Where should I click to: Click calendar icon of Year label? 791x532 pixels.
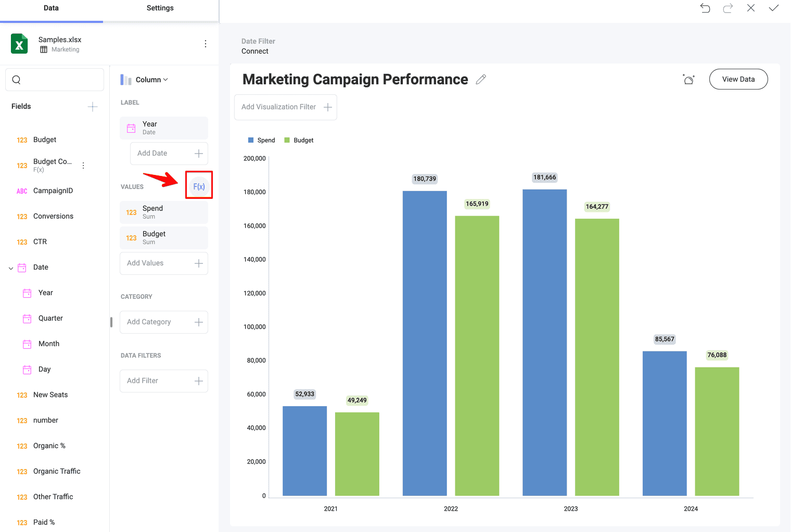(x=131, y=128)
